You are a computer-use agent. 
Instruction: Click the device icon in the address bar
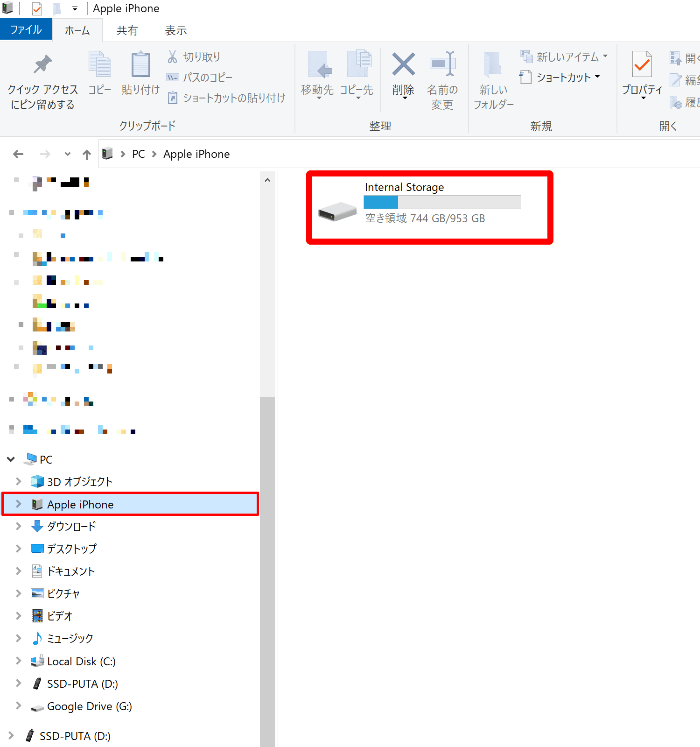pyautogui.click(x=107, y=153)
